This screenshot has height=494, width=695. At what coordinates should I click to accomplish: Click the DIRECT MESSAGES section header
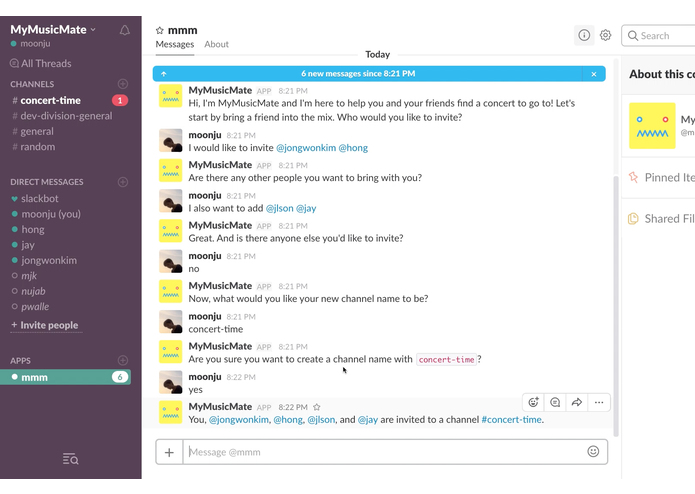(47, 182)
